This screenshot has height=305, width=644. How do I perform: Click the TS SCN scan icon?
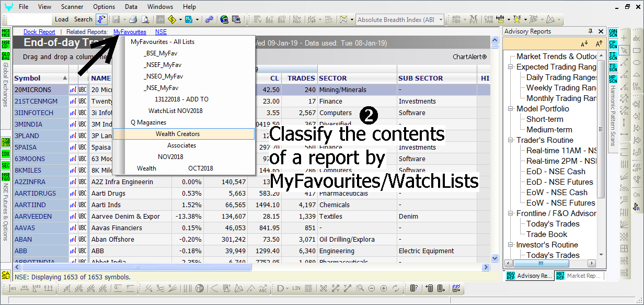[x=613, y=67]
